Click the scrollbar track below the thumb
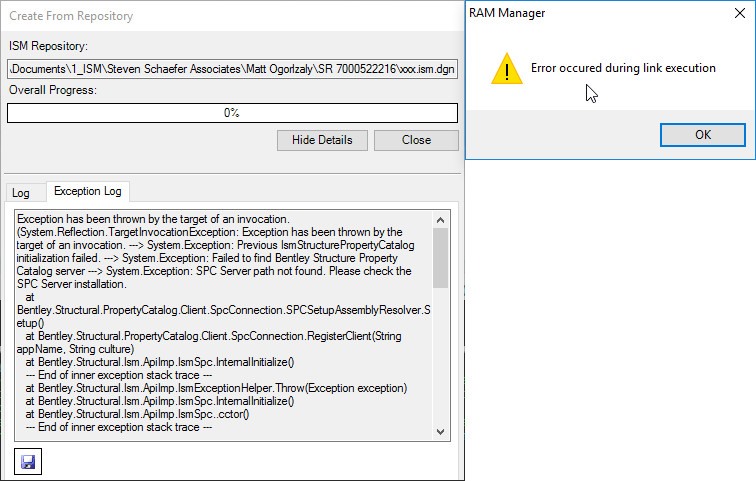 coord(440,356)
